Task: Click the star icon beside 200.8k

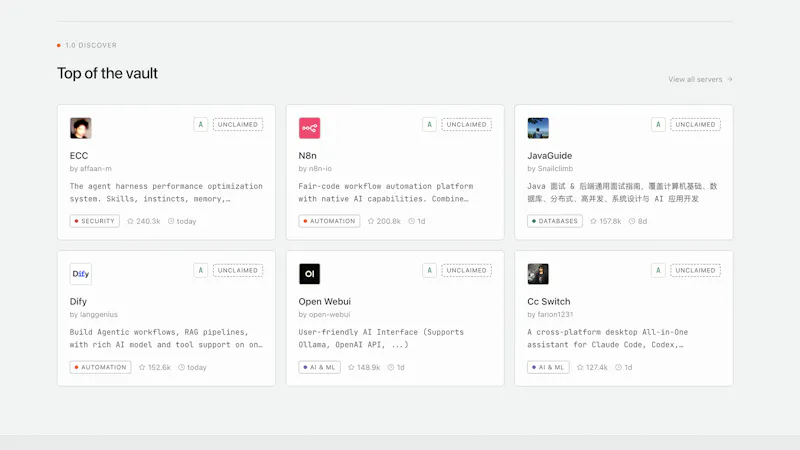Action: pyautogui.click(x=371, y=221)
